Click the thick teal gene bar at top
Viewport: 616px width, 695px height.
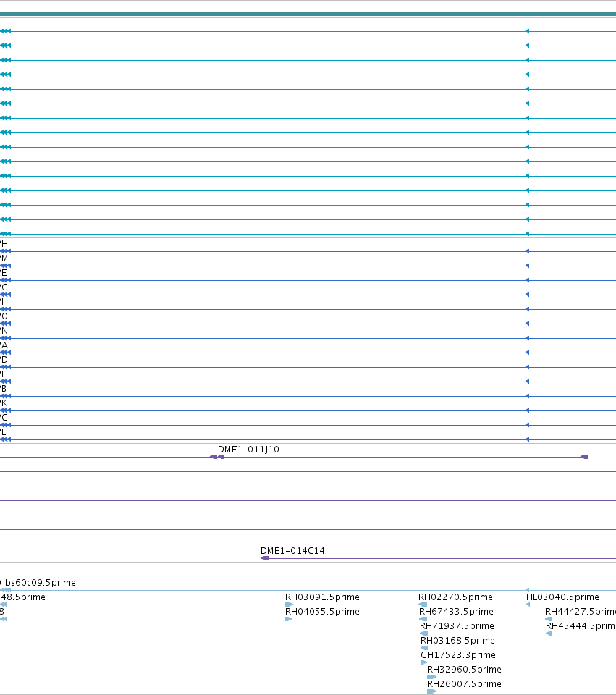(x=308, y=14)
